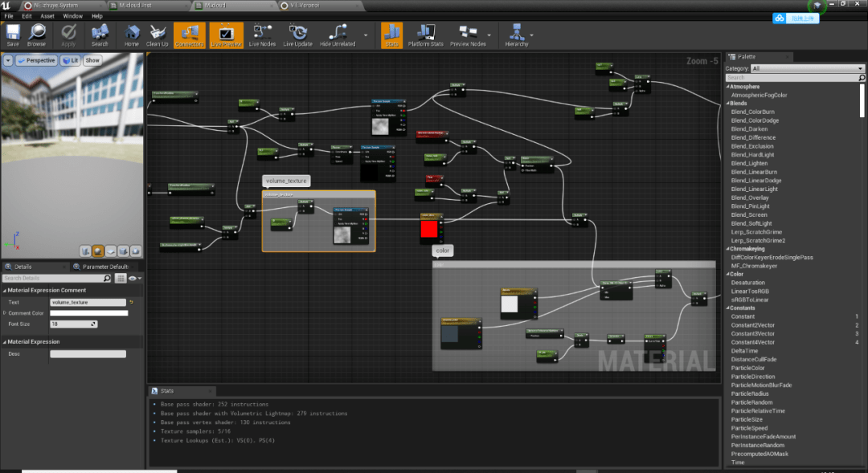Click the Lit view mode button
868x473 pixels.
click(70, 60)
